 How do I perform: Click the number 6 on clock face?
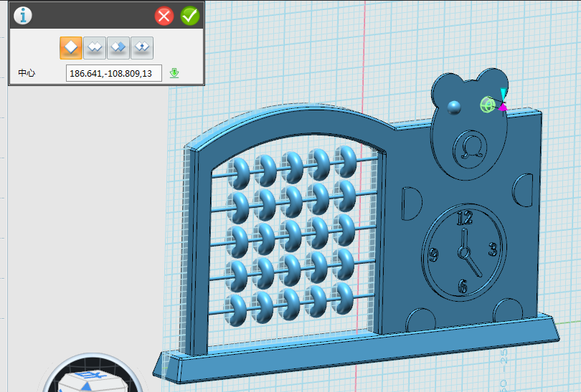click(463, 287)
